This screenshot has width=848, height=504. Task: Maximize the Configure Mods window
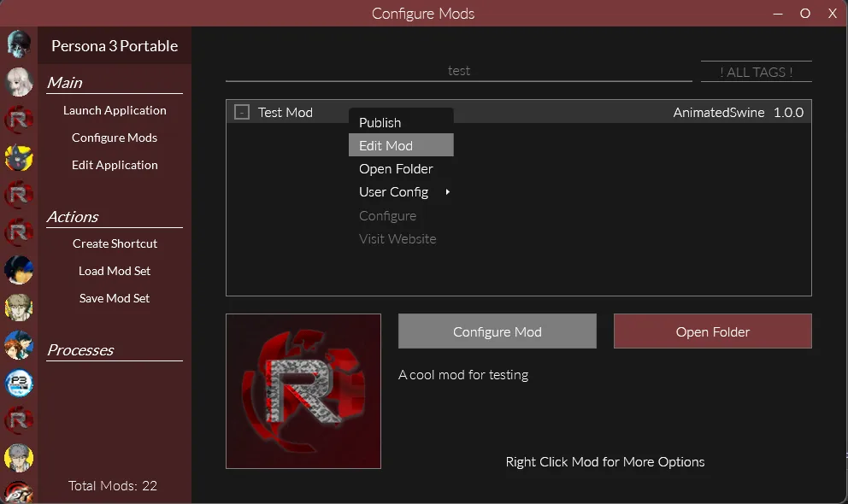805,14
